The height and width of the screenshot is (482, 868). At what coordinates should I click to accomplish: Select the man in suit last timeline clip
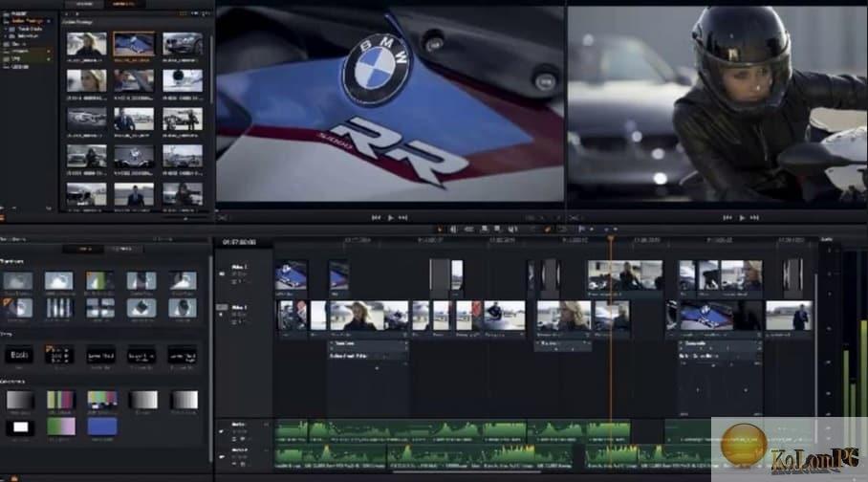[x=789, y=316]
